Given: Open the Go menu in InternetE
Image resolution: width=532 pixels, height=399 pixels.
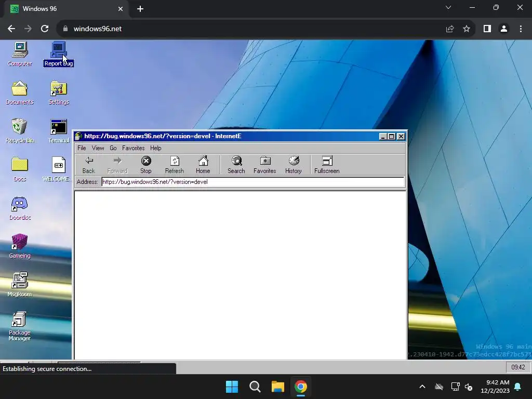Looking at the screenshot, I should (x=113, y=148).
